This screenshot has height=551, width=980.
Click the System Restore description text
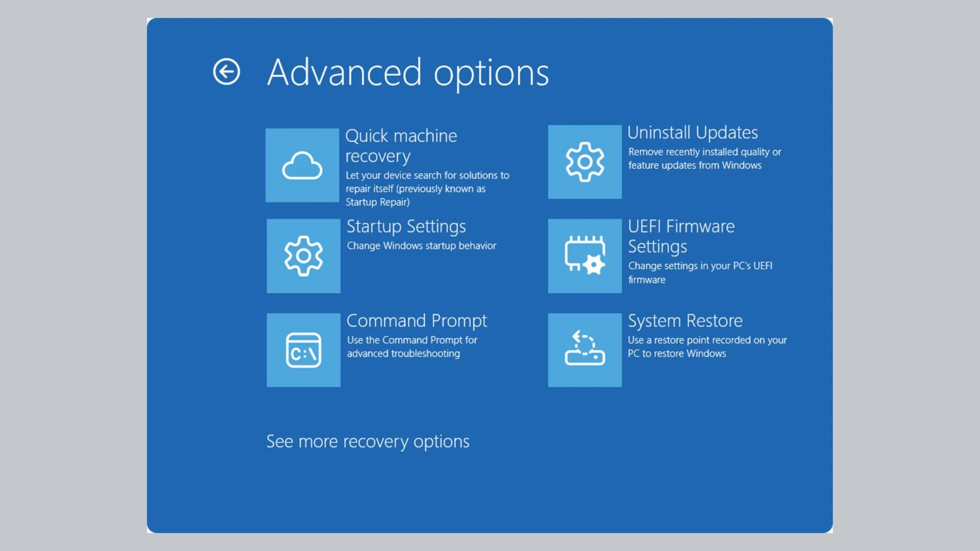point(708,347)
